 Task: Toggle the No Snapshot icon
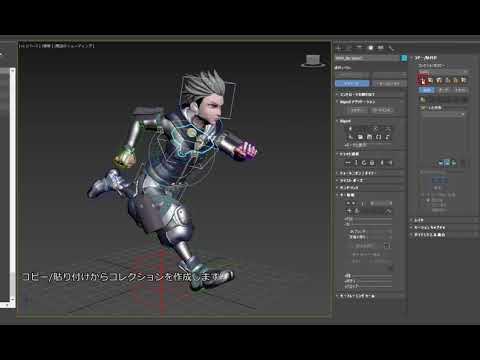[453, 163]
